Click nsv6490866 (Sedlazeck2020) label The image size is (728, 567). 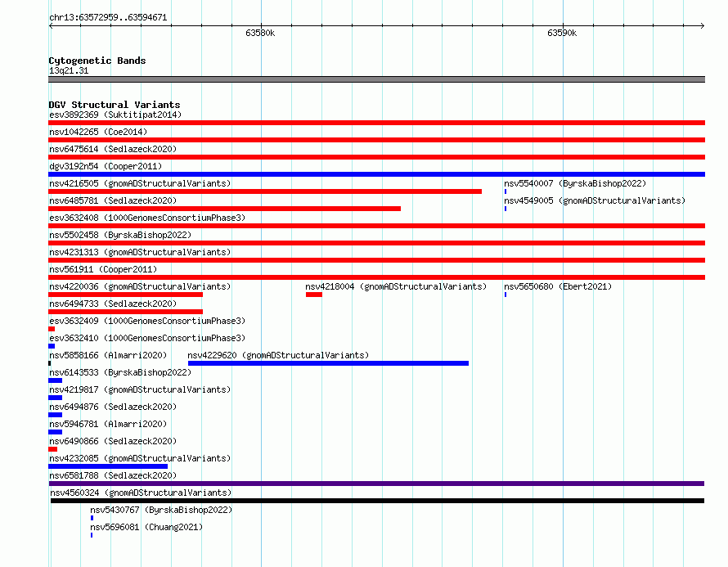[113, 441]
